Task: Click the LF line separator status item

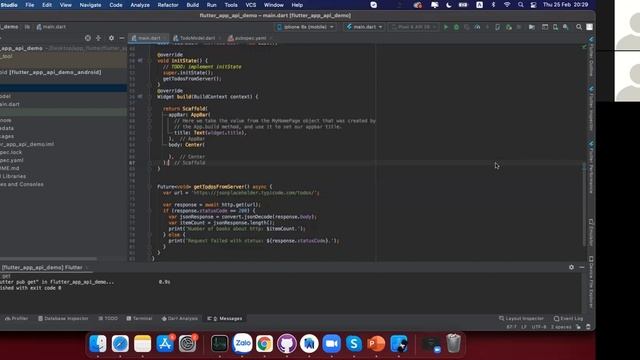Action: coord(524,327)
